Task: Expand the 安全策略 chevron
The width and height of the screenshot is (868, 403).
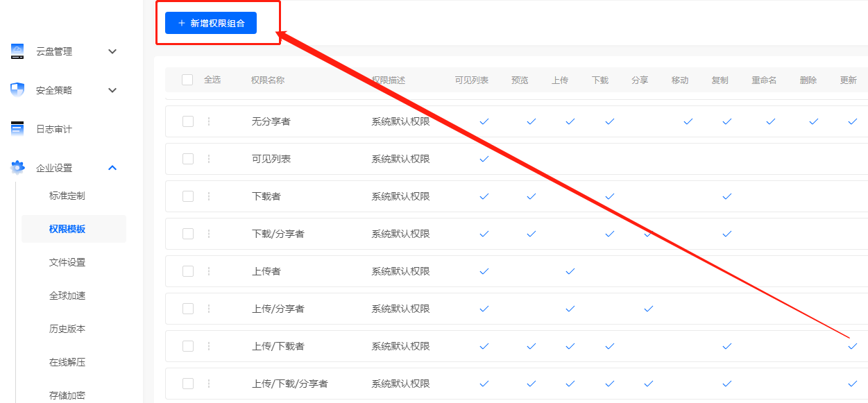Action: point(112,90)
